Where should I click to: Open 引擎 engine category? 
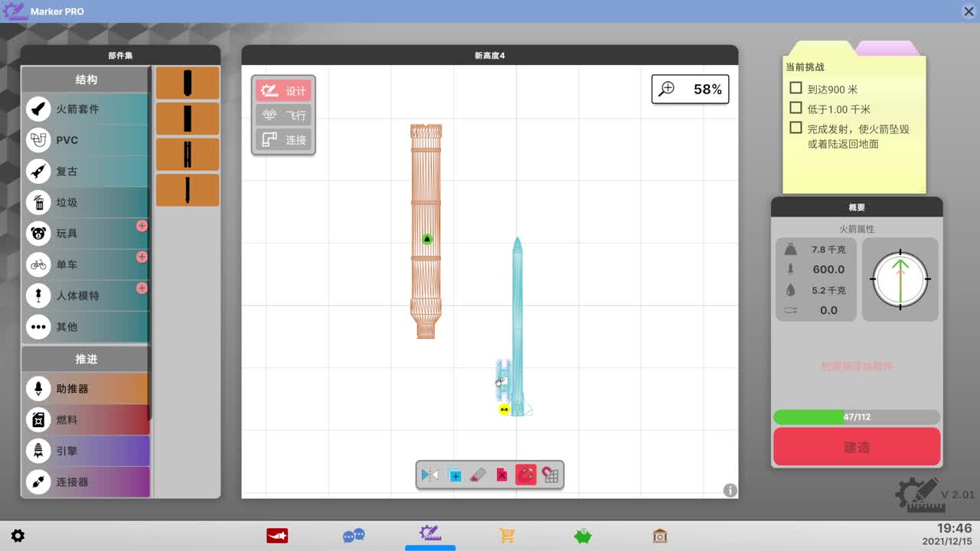(85, 452)
